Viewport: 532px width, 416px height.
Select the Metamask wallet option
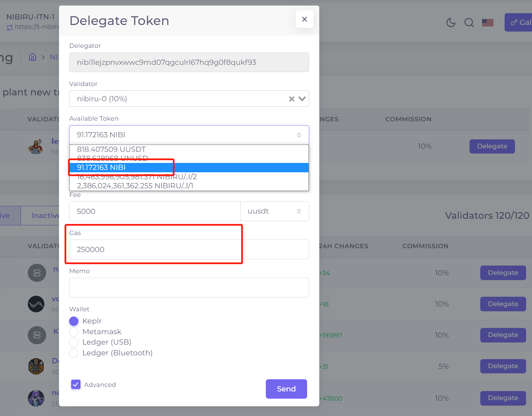[x=74, y=332]
